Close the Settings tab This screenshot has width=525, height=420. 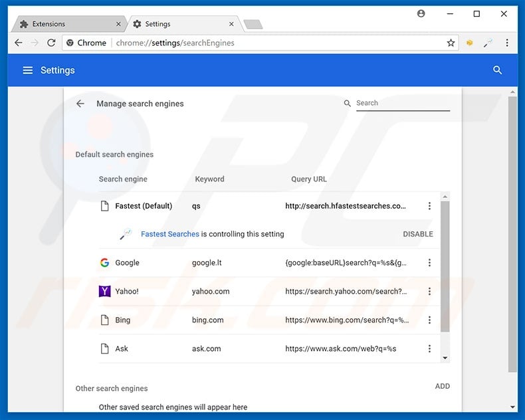coord(231,24)
